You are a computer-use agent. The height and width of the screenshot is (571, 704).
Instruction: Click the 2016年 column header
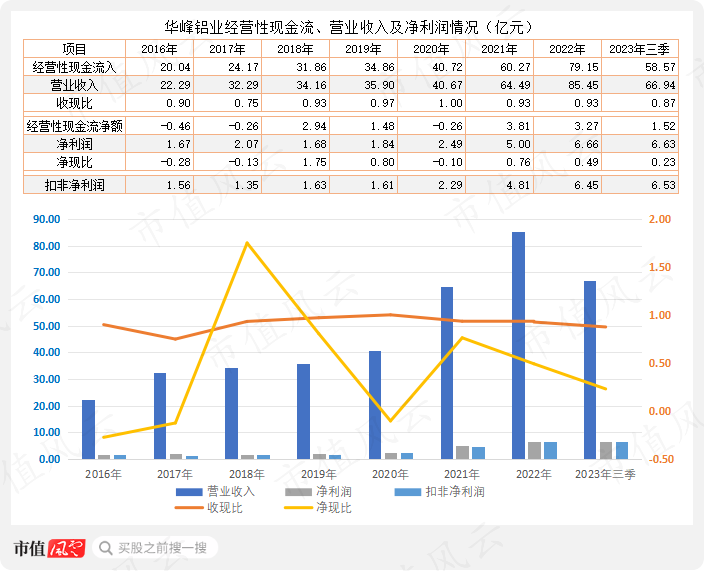(x=159, y=48)
